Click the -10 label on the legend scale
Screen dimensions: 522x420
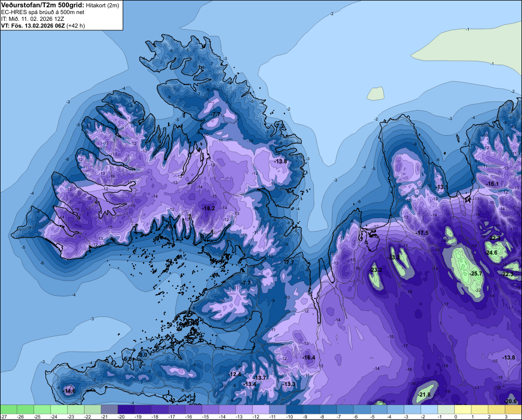click(289, 417)
